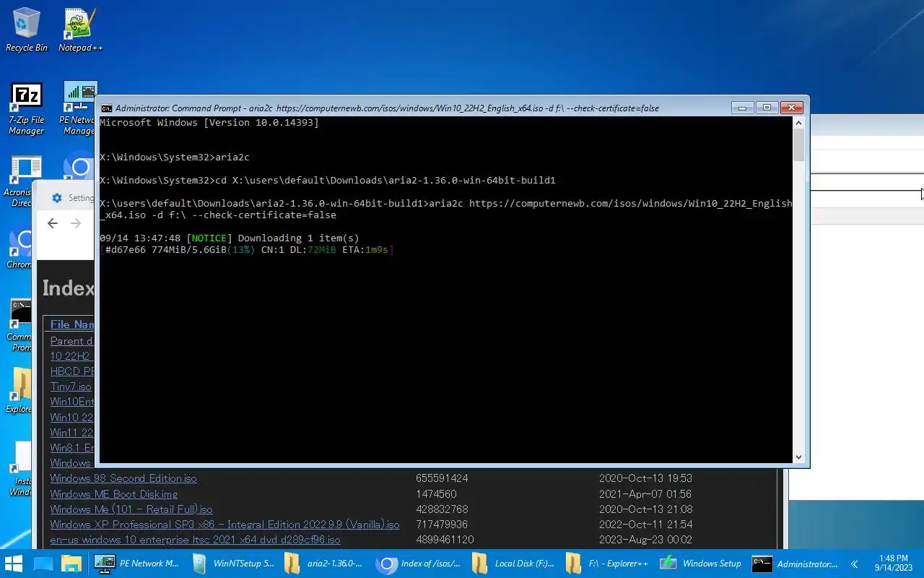The image size is (924, 578).
Task: Open Windows 98 Second Edition.iso link
Action: click(123, 478)
